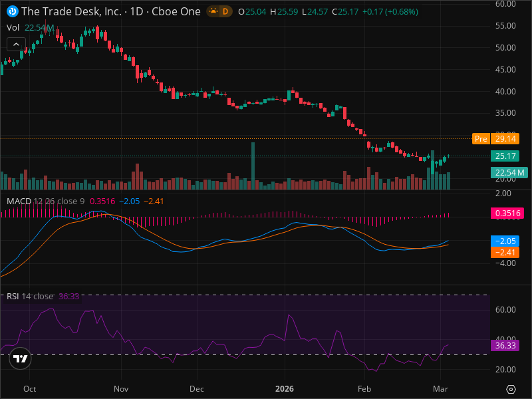This screenshot has height=399, width=532.
Task: Click the Mar label on time axis
Action: pyautogui.click(x=440, y=389)
